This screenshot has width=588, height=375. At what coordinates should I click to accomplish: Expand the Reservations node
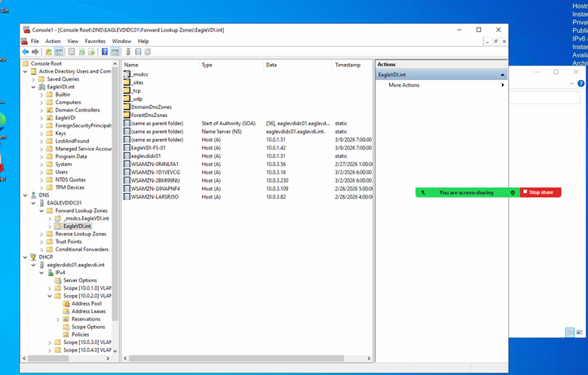(x=58, y=319)
